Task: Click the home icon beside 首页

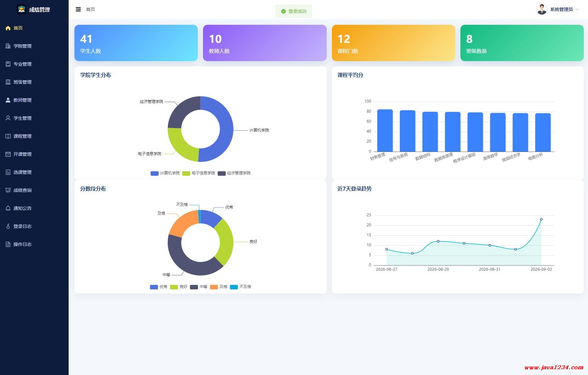Action: [x=8, y=28]
